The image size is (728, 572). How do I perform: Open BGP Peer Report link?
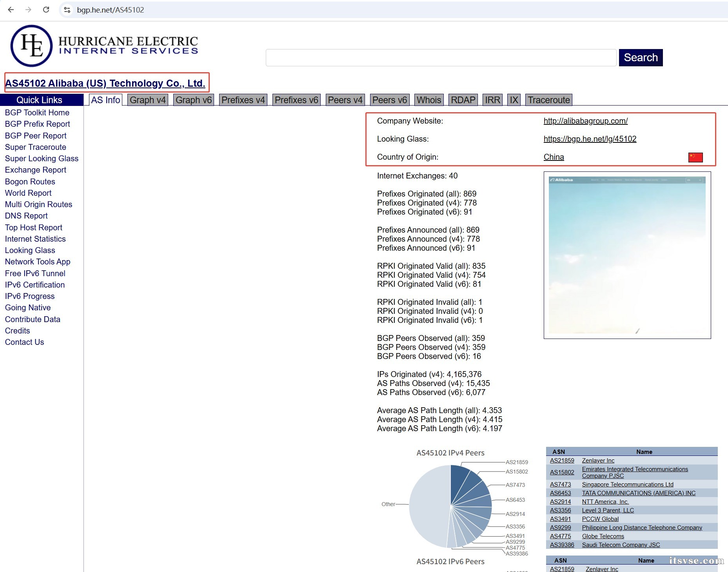[36, 136]
